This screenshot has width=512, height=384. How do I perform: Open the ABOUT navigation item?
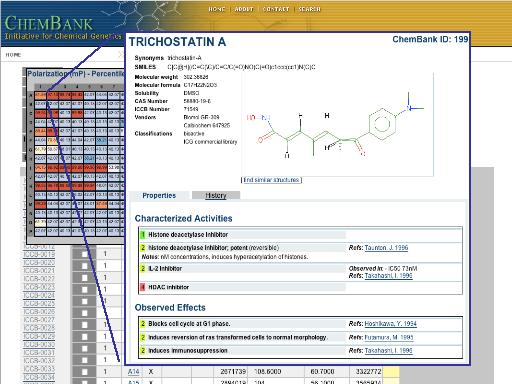click(244, 9)
